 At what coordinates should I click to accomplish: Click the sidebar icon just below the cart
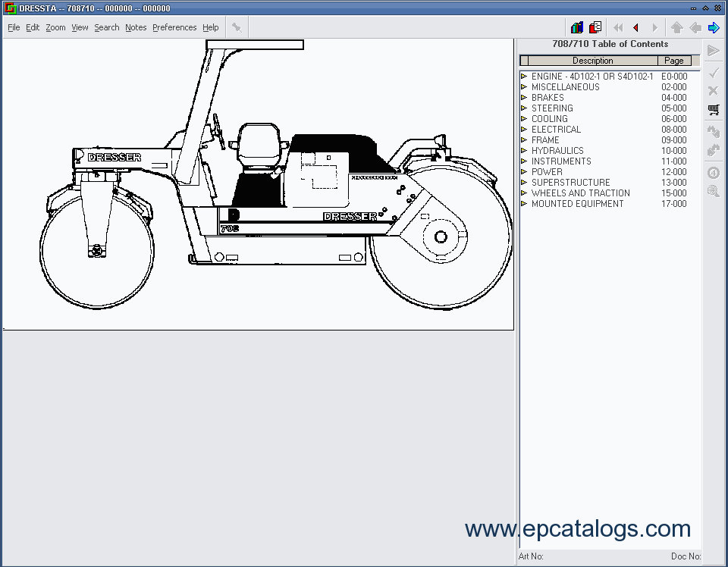coord(714,131)
